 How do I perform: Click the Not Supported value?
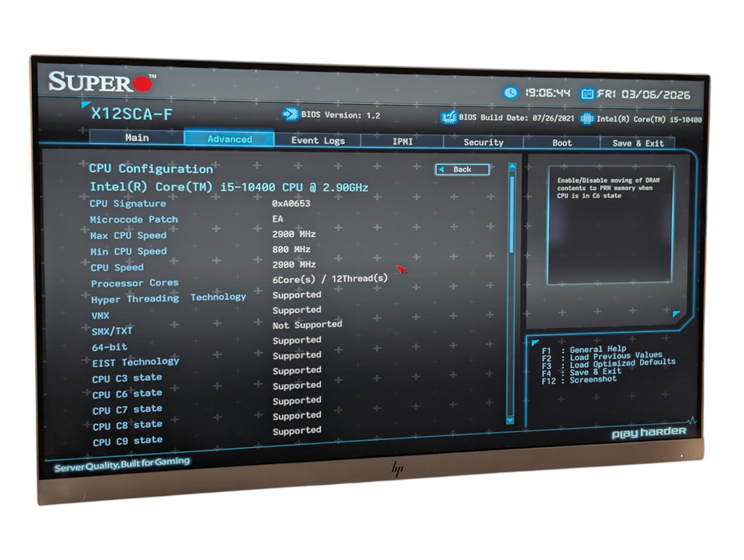pyautogui.click(x=307, y=325)
